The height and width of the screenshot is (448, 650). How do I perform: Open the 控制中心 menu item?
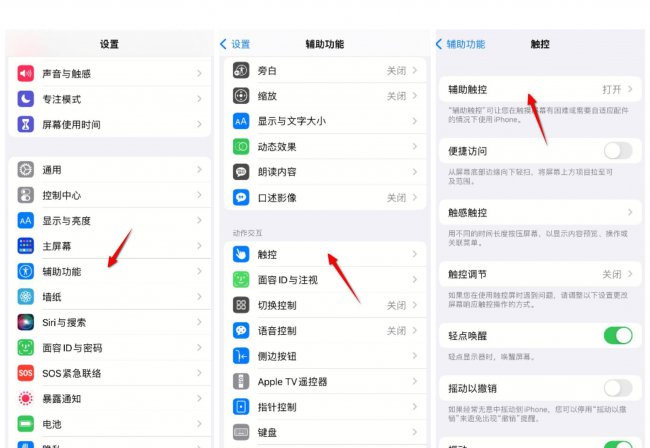[110, 195]
